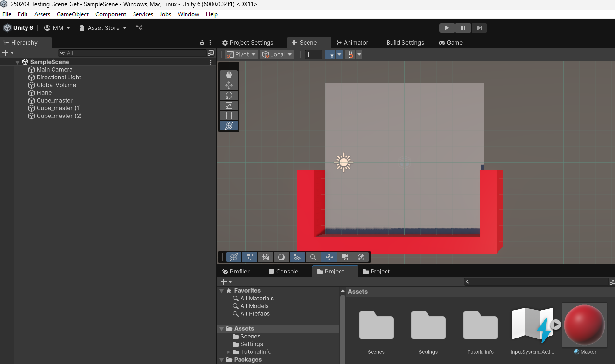Open the File menu
The width and height of the screenshot is (615, 364).
coord(7,14)
